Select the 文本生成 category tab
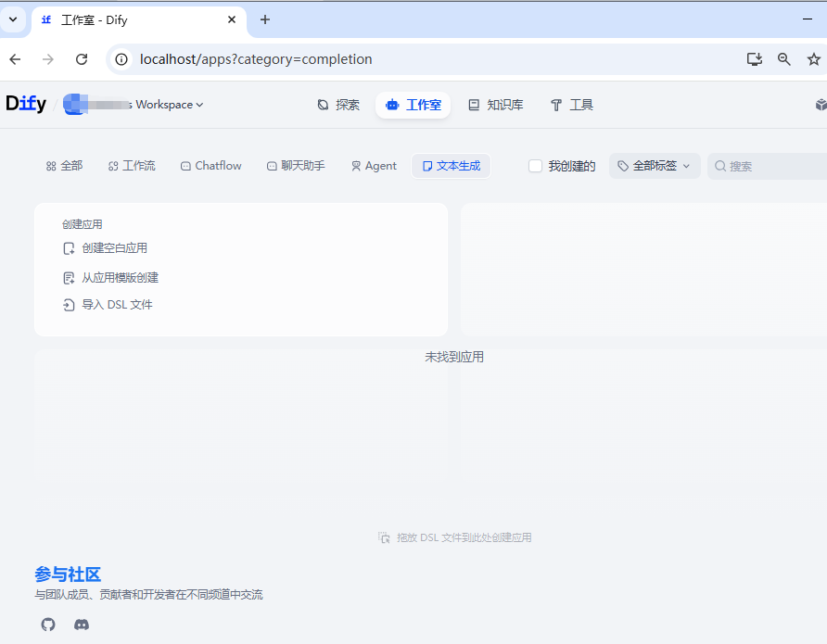Screen dimensions: 827x644 452,166
